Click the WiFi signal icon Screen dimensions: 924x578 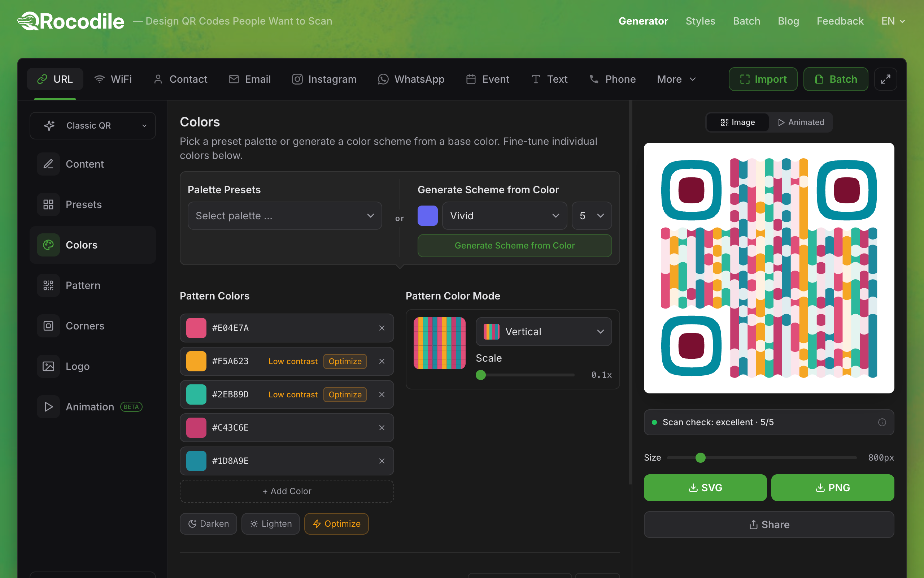[100, 79]
